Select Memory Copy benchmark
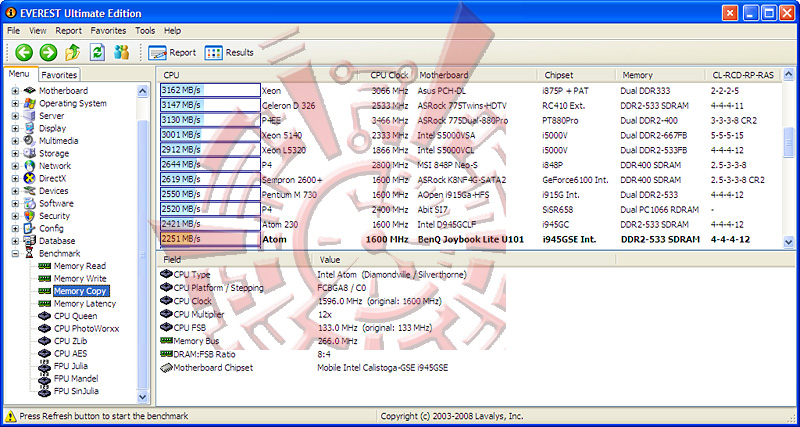The image size is (800, 427). point(80,291)
